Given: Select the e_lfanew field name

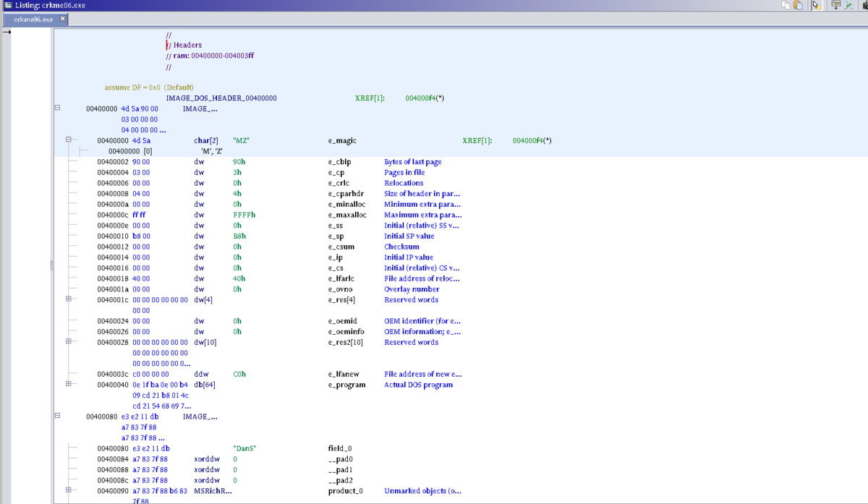Looking at the screenshot, I should tap(343, 374).
